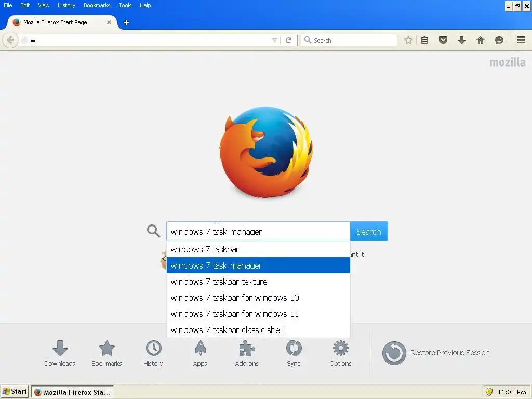Choose suggestion windows 7 taskbar texture
Screen dimensions: 532x399
(258, 282)
